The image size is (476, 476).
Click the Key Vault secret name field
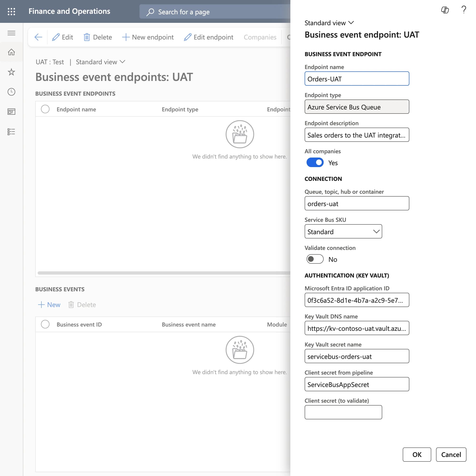tap(357, 356)
